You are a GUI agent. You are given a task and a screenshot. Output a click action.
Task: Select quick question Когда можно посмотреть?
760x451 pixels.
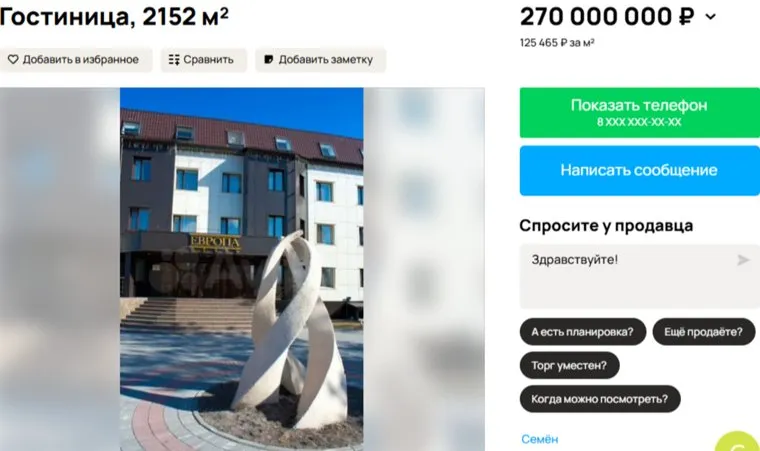point(600,399)
